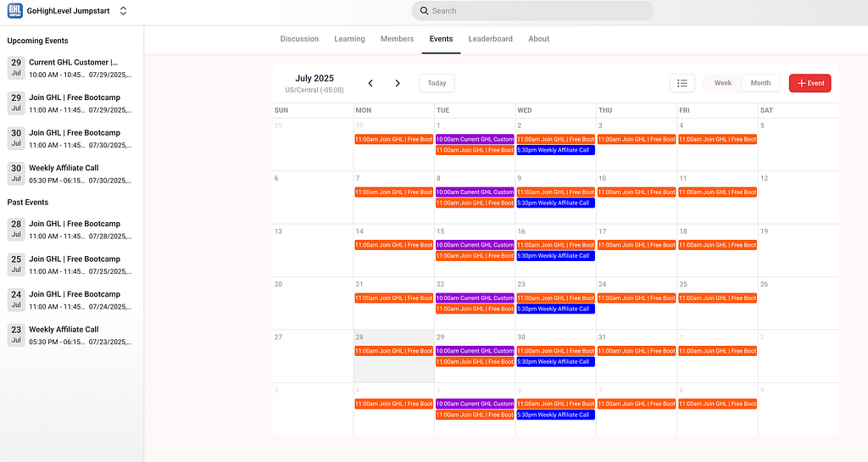Open Bootcamp event on Thursday July 17
The height and width of the screenshot is (462, 868).
point(637,245)
